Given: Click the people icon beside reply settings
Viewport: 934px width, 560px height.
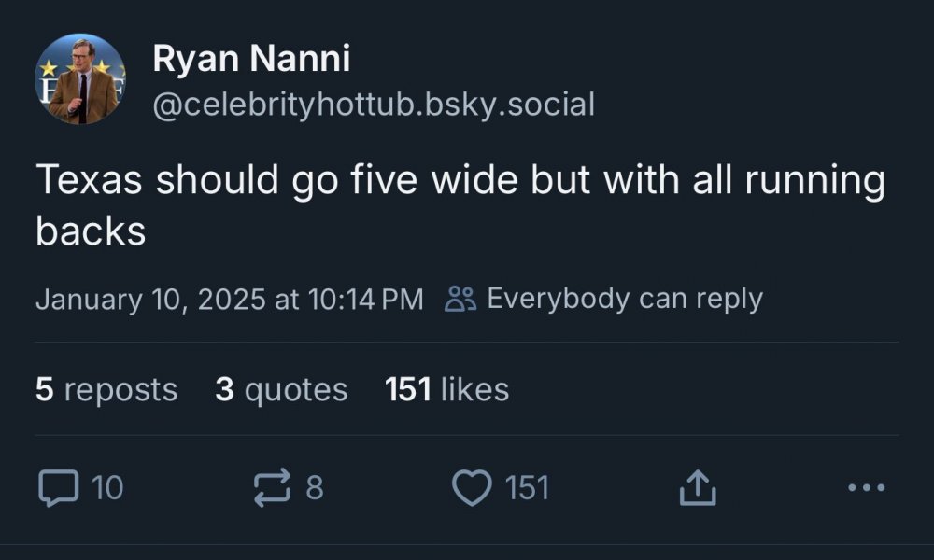Looking at the screenshot, I should 461,299.
